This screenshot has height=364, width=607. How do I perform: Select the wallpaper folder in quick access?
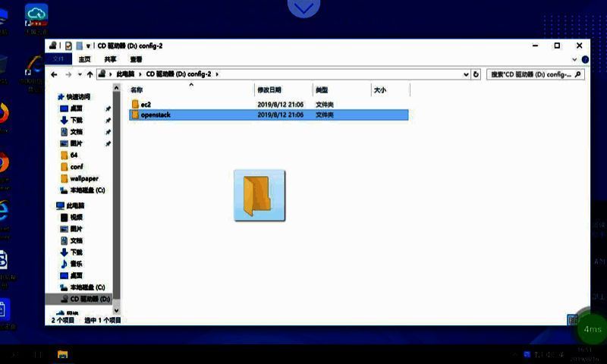click(x=83, y=178)
